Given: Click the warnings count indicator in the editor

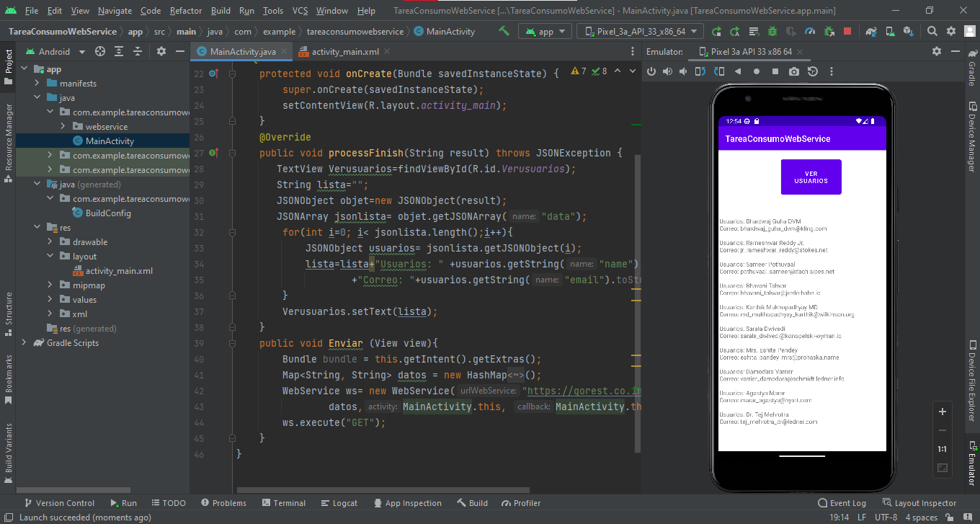Looking at the screenshot, I should click(579, 71).
